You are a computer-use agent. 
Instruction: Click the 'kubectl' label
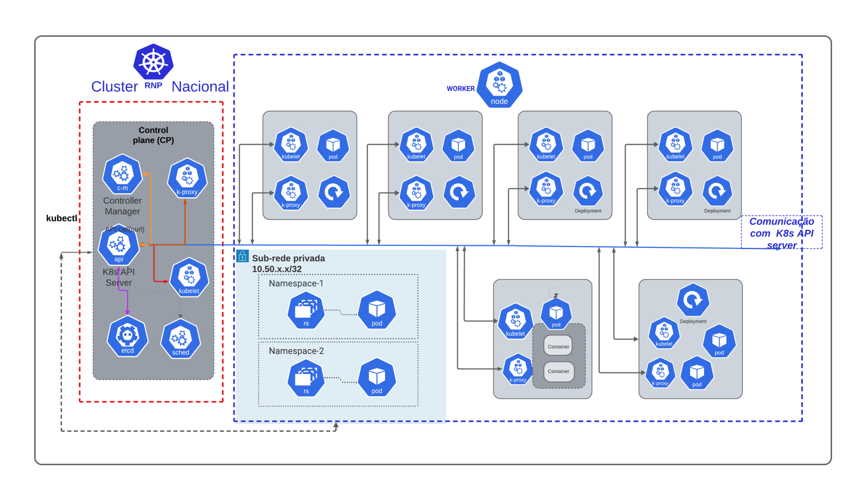(61, 218)
